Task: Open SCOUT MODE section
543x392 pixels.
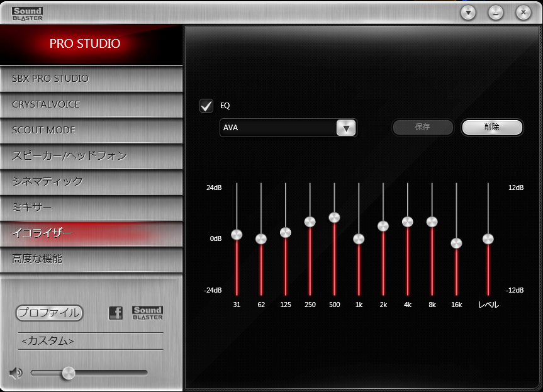Action: point(91,130)
